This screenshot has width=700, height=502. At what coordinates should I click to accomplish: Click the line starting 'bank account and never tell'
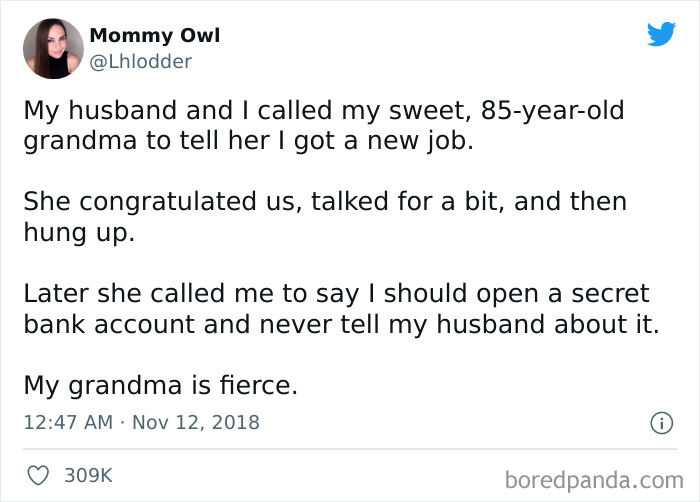pos(341,324)
